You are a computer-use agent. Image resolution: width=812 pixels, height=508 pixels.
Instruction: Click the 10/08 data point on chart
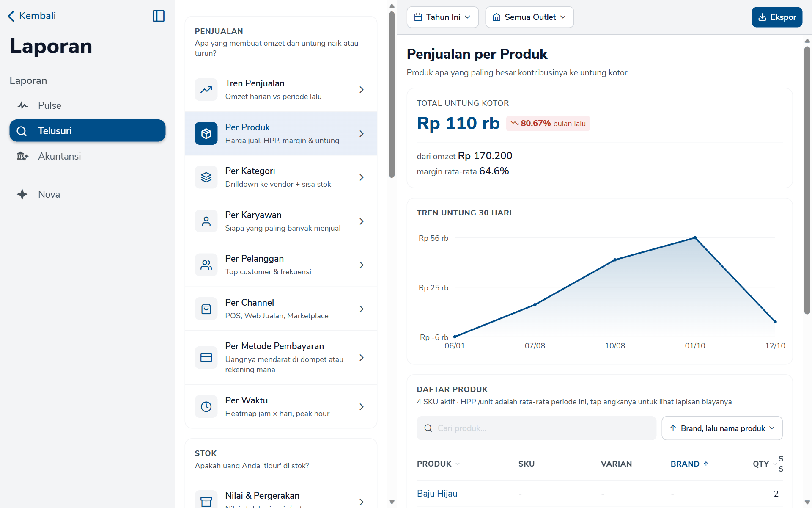615,260
